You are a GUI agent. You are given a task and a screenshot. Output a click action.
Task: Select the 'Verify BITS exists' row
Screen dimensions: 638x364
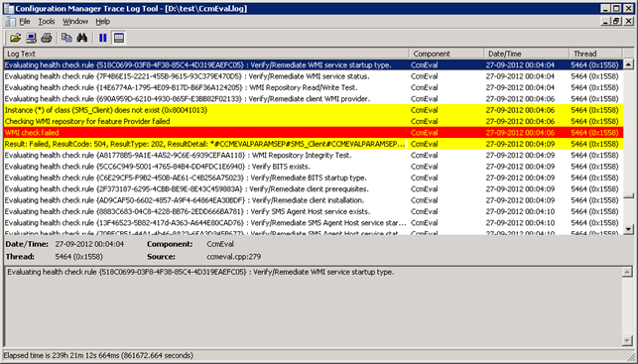pyautogui.click(x=314, y=167)
